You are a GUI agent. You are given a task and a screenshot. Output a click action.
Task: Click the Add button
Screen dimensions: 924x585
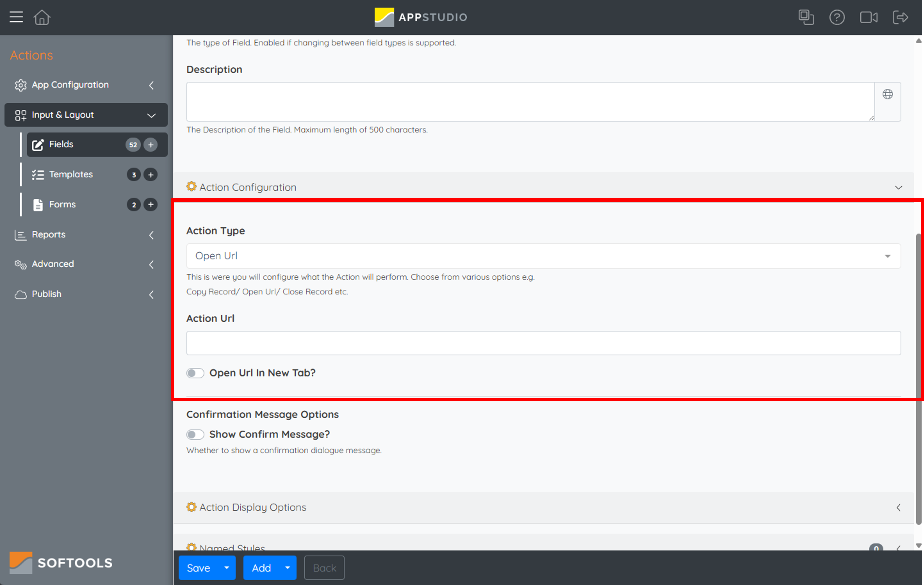pyautogui.click(x=261, y=567)
